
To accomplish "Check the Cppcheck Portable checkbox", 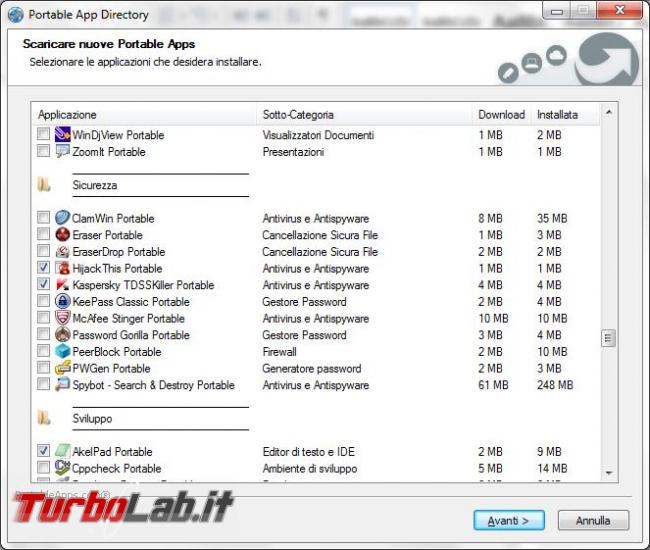I will (x=43, y=467).
